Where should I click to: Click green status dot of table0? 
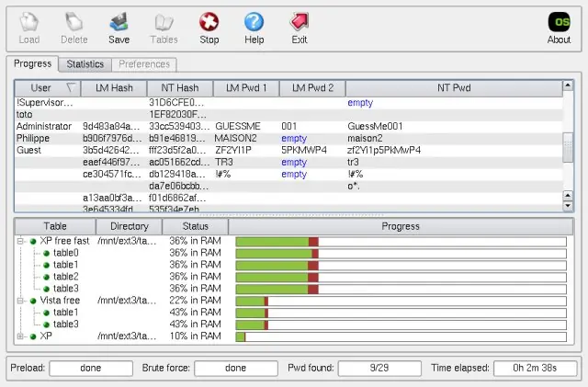point(47,254)
